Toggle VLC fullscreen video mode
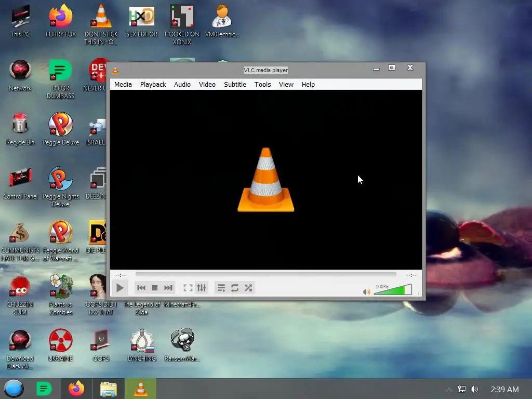Screen dimensions: 532x399 click(x=188, y=288)
